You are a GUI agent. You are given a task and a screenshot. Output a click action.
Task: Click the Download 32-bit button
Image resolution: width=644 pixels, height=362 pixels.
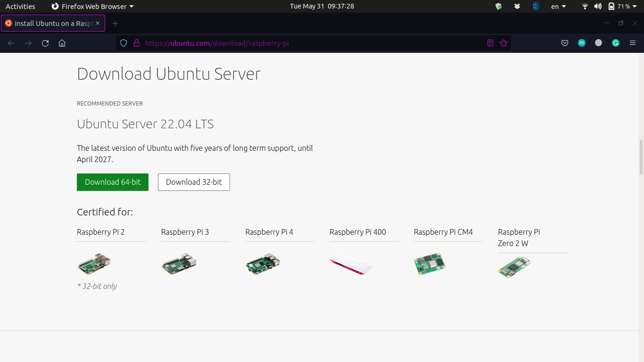click(194, 182)
